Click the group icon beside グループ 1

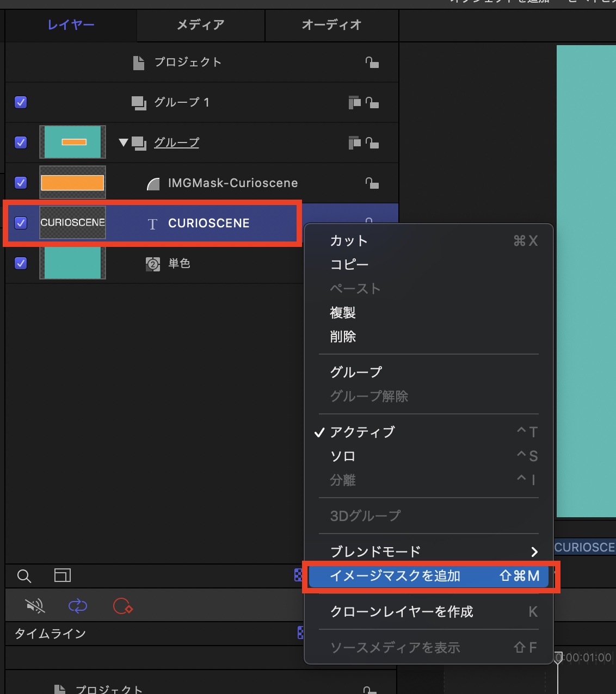pyautogui.click(x=139, y=102)
